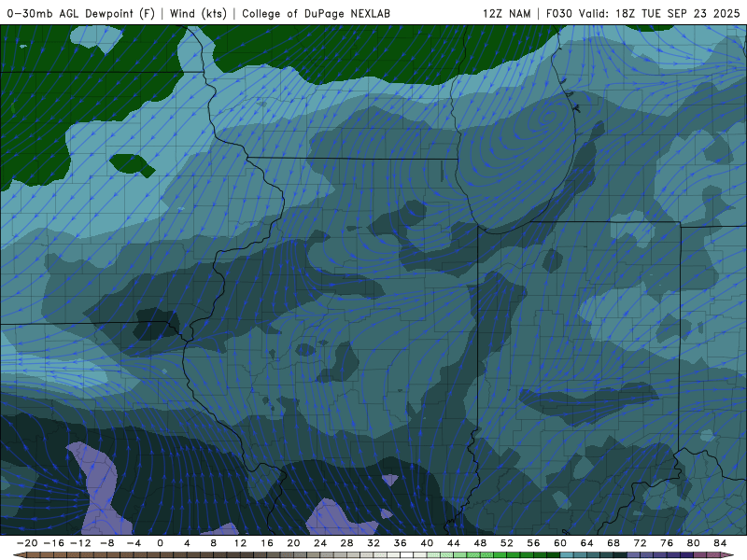Click the left arrow end of the color bar
This screenshot has height=560, width=747.
(20, 555)
